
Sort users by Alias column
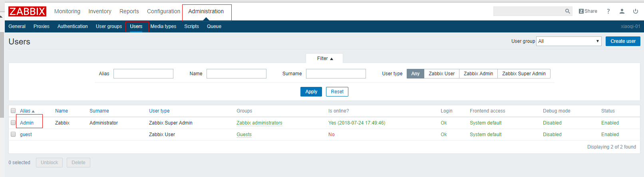(x=27, y=111)
